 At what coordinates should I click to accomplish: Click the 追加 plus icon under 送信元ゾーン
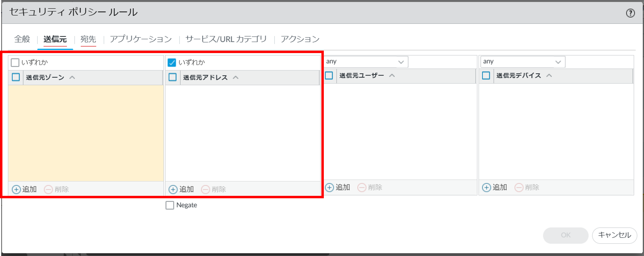(x=16, y=189)
